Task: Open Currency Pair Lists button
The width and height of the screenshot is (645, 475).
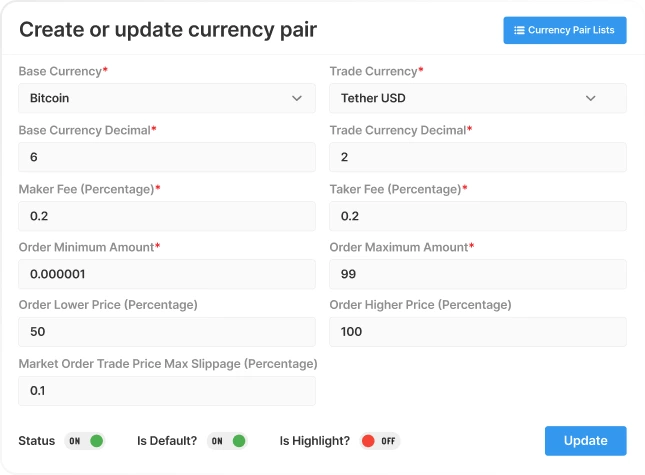Action: click(565, 30)
